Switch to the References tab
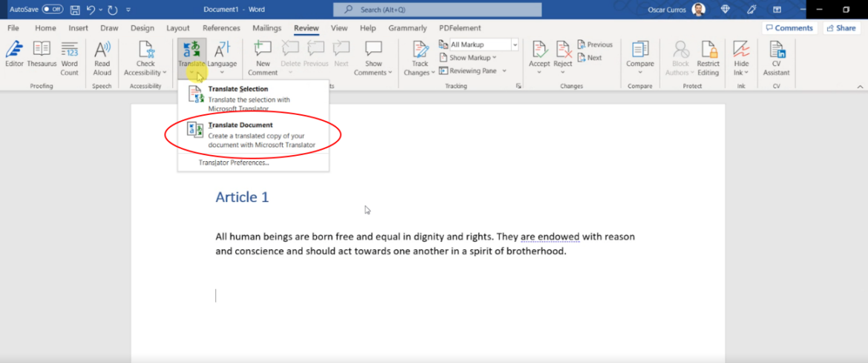The width and height of the screenshot is (868, 363). click(221, 27)
